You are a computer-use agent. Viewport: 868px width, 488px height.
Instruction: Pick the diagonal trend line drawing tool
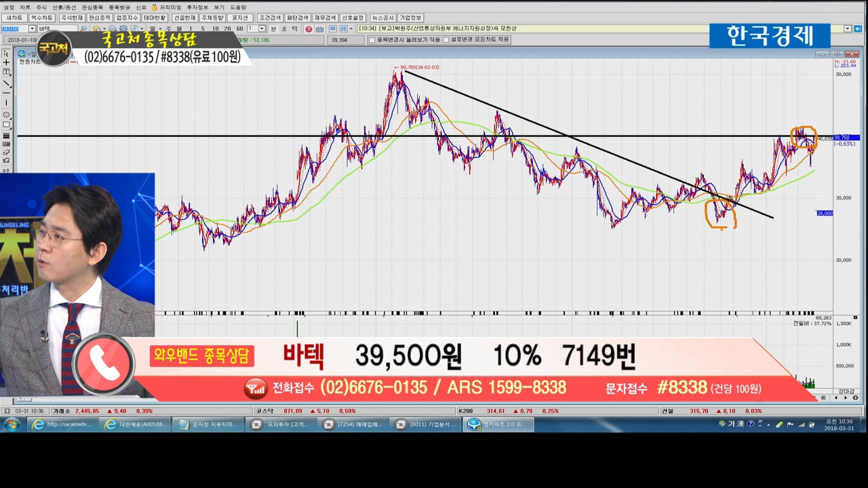[x=6, y=83]
